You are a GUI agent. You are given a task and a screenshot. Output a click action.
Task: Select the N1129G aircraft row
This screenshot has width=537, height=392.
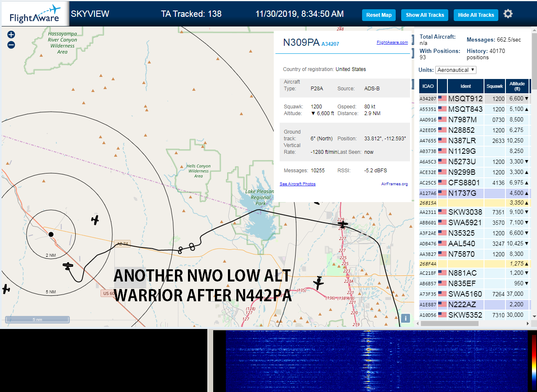[x=474, y=151]
